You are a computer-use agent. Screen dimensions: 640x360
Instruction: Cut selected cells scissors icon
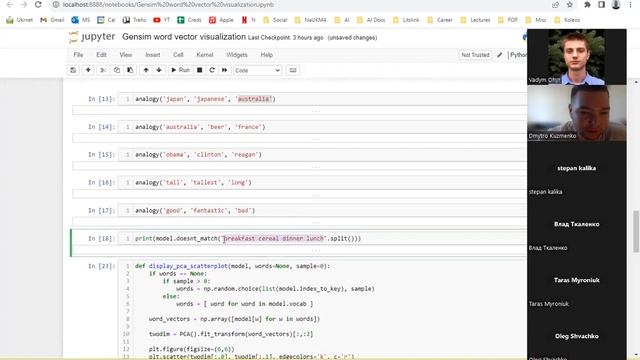pyautogui.click(x=103, y=70)
